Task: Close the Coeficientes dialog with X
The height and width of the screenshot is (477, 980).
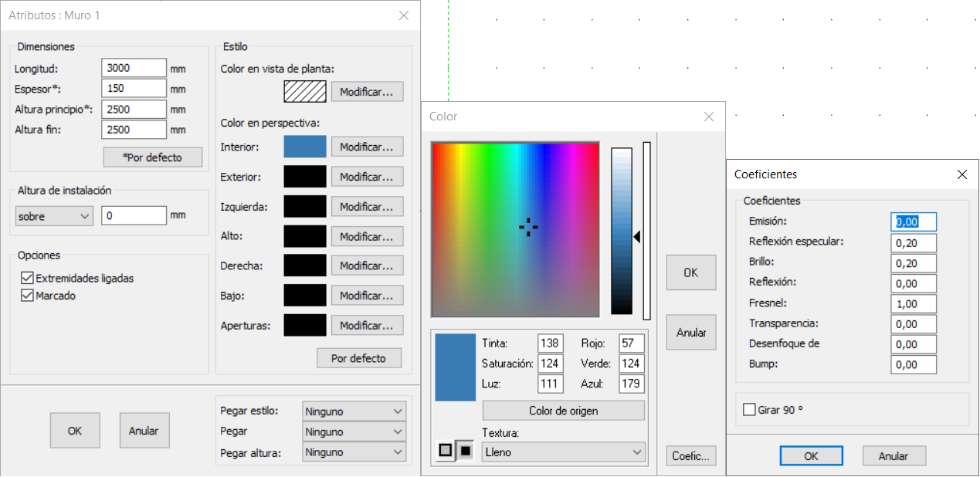Action: [x=961, y=174]
